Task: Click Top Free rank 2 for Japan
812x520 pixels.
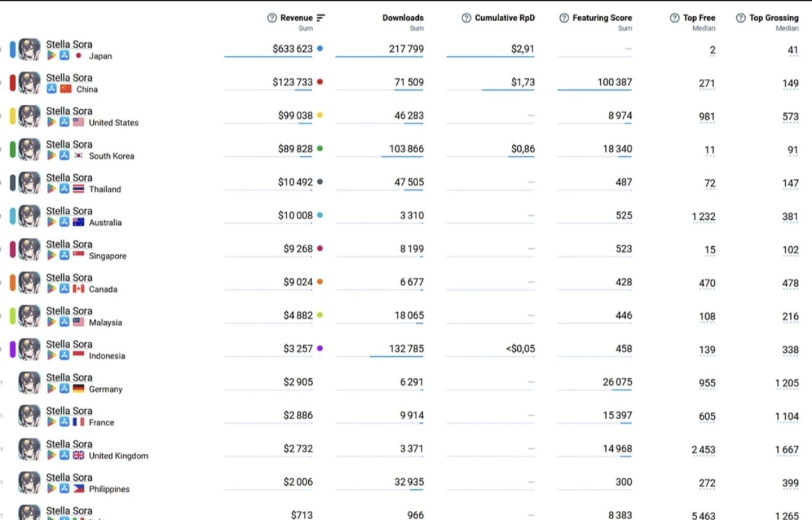Action: (712, 50)
